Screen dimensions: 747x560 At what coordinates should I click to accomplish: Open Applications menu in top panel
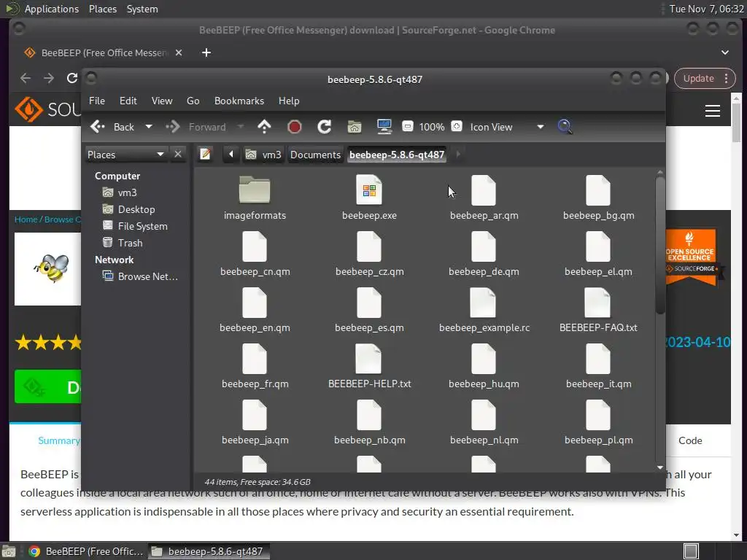(x=52, y=9)
